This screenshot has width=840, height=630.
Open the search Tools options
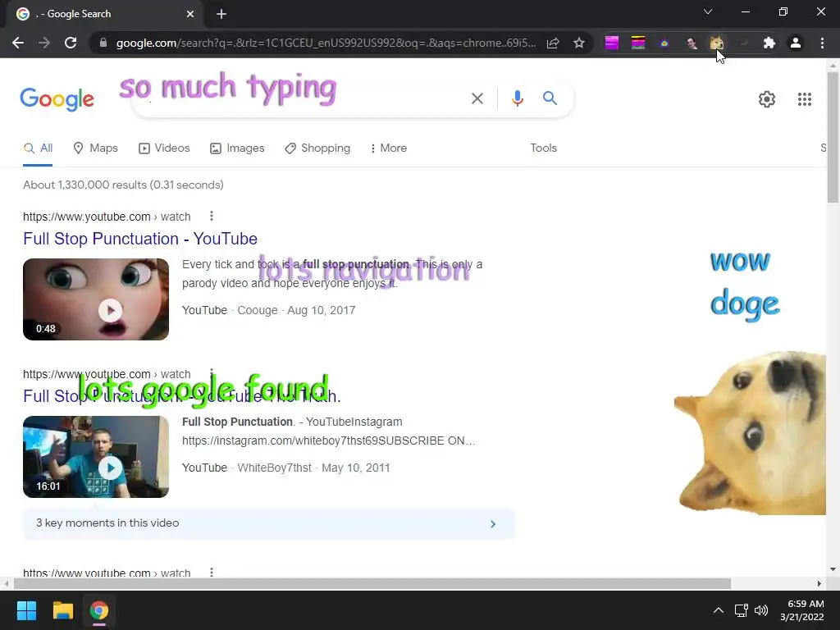pyautogui.click(x=543, y=148)
